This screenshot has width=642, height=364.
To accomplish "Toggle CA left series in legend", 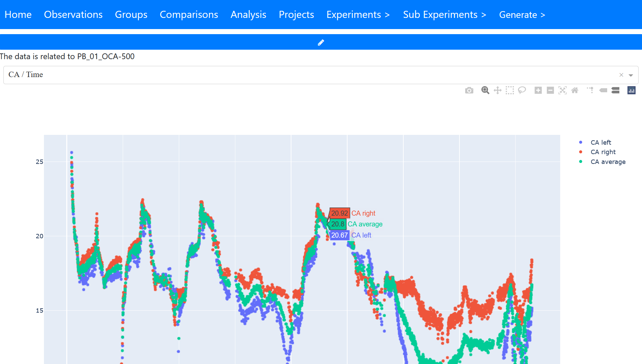I will pos(601,142).
